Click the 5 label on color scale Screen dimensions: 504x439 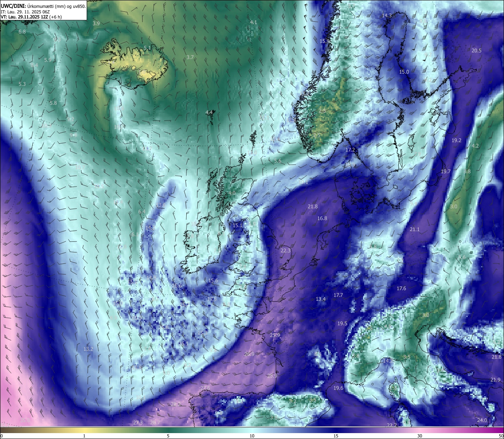tap(168, 436)
